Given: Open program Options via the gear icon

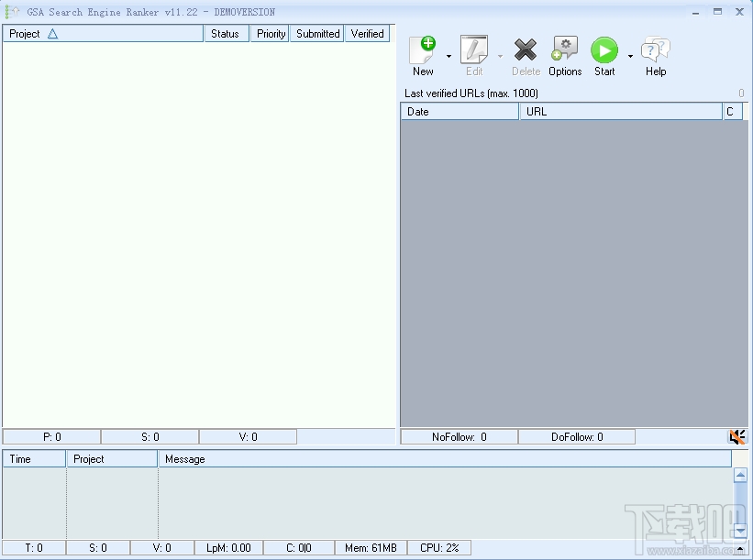Looking at the screenshot, I should click(x=564, y=50).
